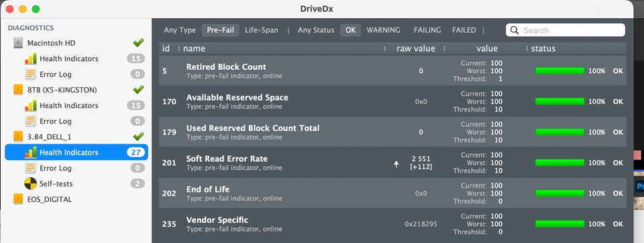This screenshot has height=243, width=644.
Task: Click Error Log icon under Macintosh HD
Action: 30,74
